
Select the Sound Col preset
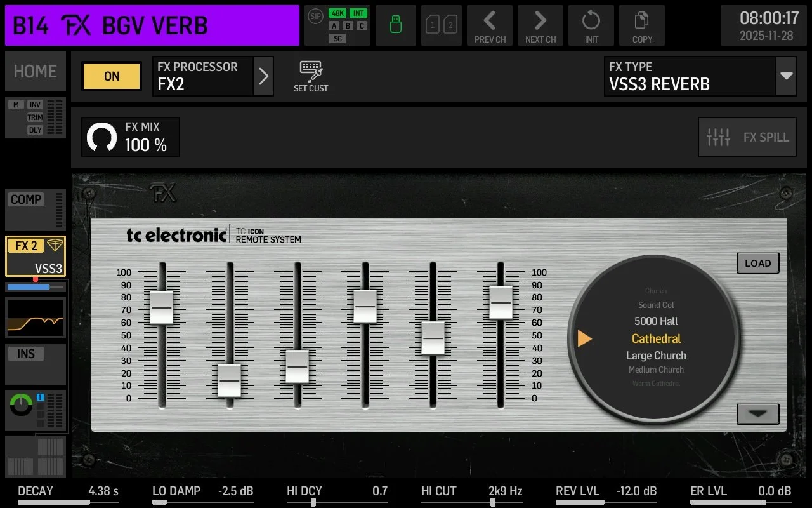[x=656, y=305]
